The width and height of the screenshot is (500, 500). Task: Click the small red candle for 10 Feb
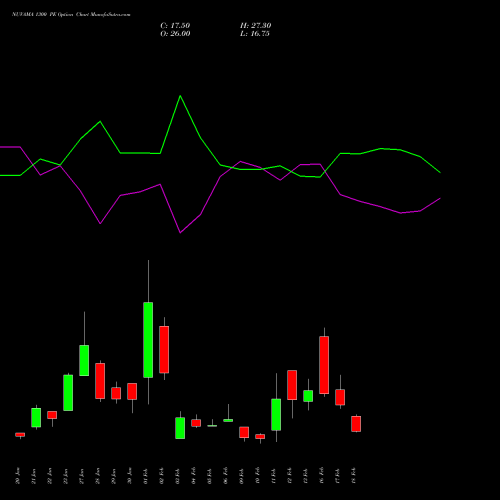[x=260, y=436]
